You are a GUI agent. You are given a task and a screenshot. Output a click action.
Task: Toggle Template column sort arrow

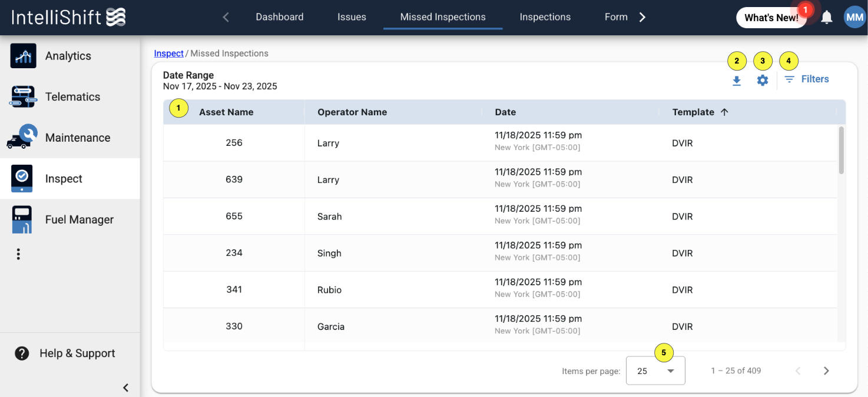tap(724, 112)
